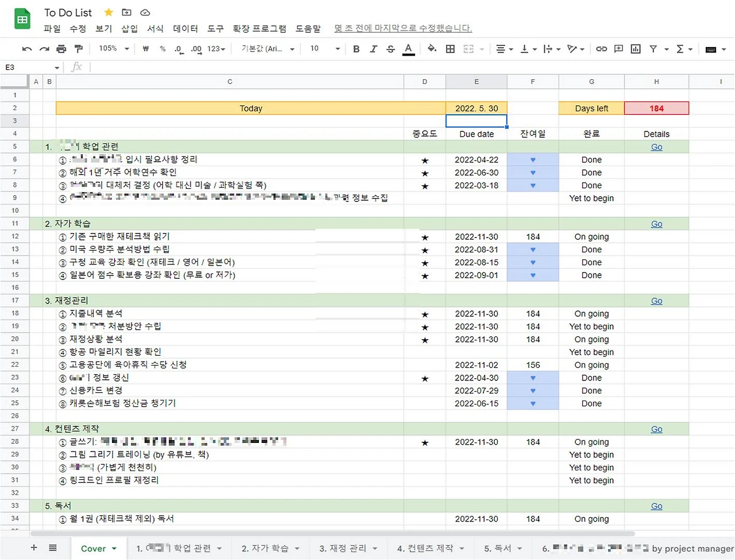Click into the formula bar
This screenshot has width=735, height=560.
[x=411, y=68]
